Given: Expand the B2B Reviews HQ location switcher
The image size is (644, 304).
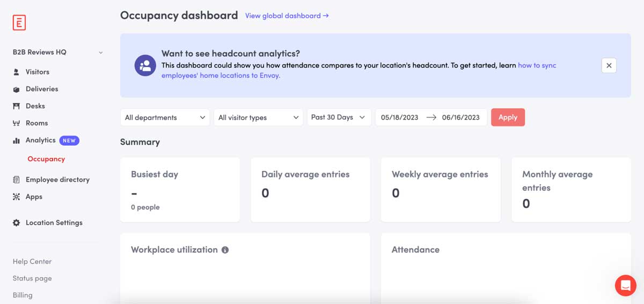Looking at the screenshot, I should (58, 52).
